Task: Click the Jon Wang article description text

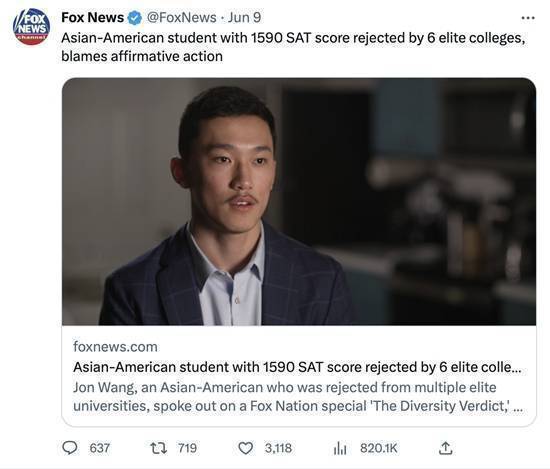Action: coord(298,396)
